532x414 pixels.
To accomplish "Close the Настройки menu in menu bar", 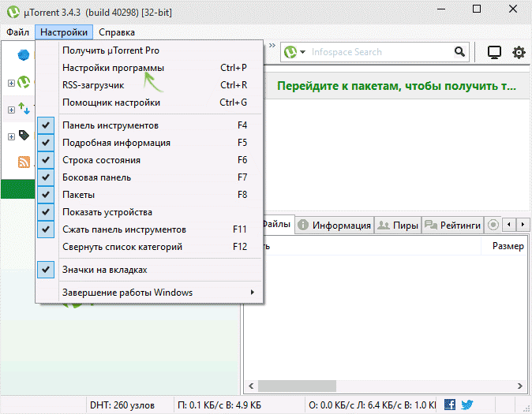I will click(64, 32).
